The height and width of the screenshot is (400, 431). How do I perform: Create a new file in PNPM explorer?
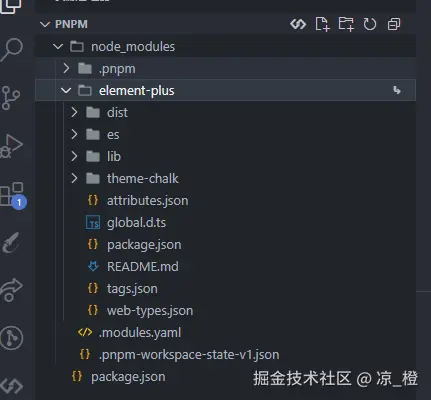coord(322,24)
